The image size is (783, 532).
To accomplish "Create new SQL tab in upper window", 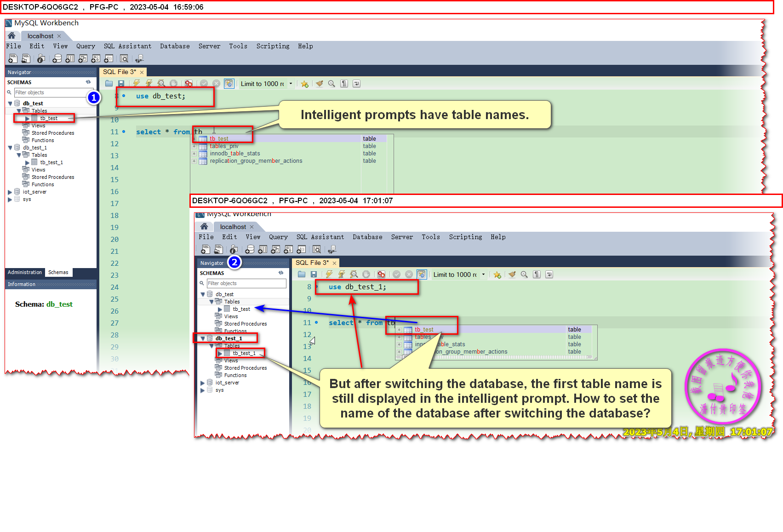I will 13,58.
